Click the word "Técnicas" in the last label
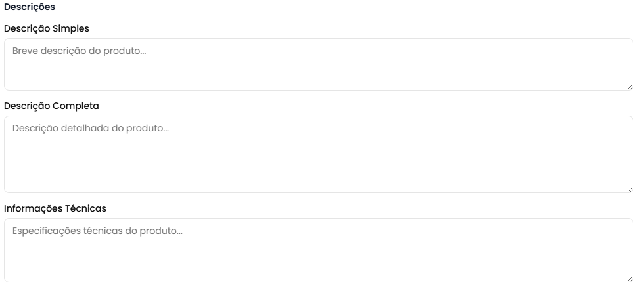 click(85, 208)
